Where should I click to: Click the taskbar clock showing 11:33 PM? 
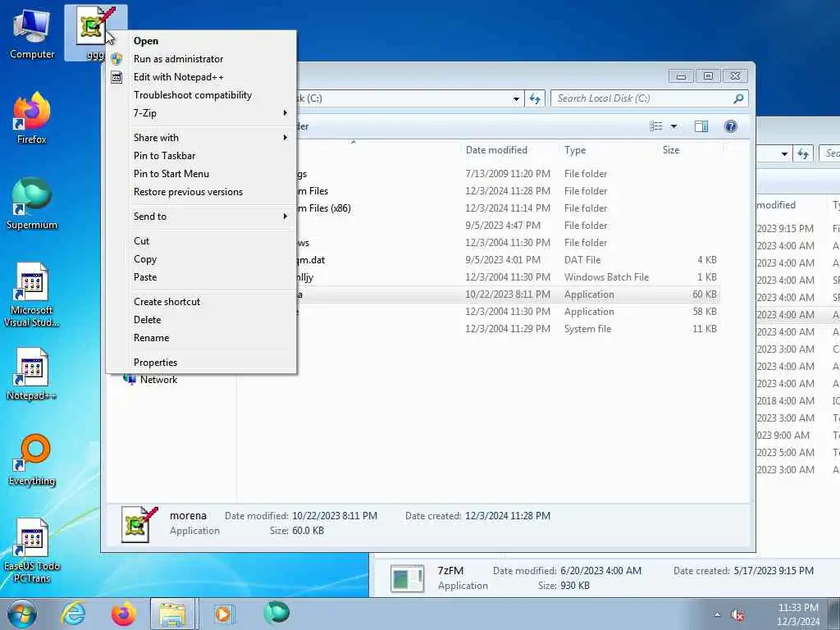[x=798, y=614]
